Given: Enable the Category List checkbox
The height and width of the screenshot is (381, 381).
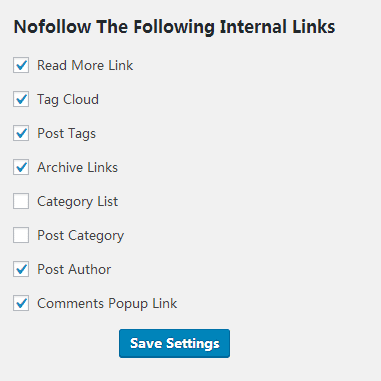Looking at the screenshot, I should 21,201.
